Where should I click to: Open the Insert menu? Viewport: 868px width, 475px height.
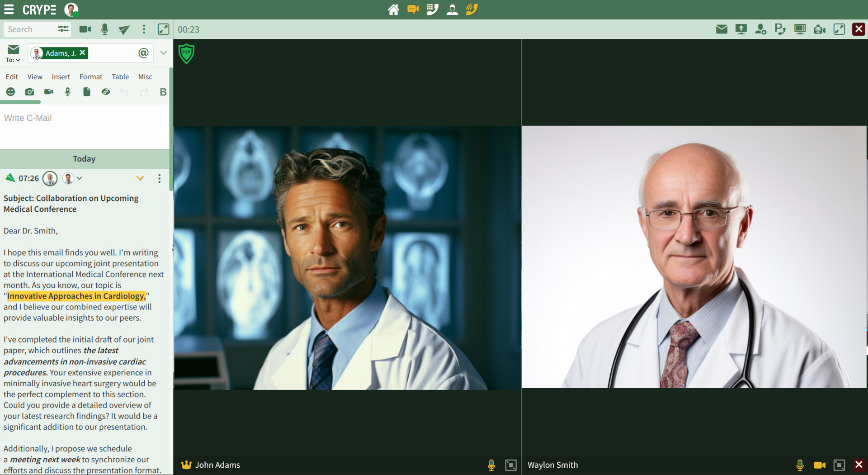click(x=61, y=77)
